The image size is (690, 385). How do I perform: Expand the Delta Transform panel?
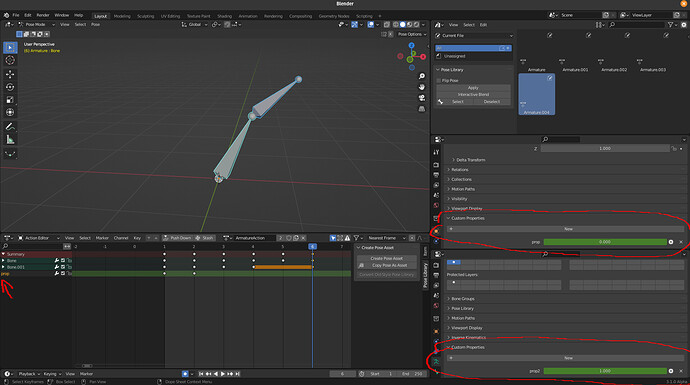coord(470,160)
